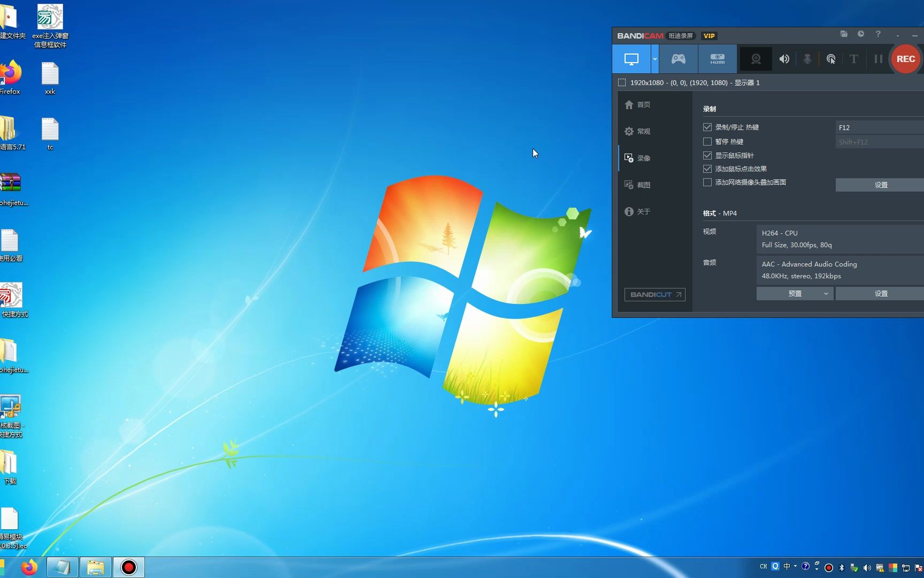Click the F12 record hotkey field
The width and height of the screenshot is (924, 578).
point(880,127)
